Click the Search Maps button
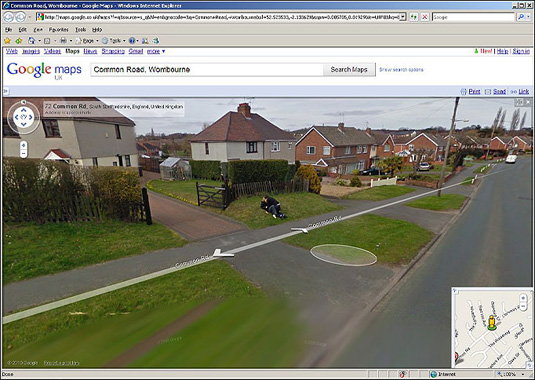This screenshot has width=535, height=380. pos(349,70)
